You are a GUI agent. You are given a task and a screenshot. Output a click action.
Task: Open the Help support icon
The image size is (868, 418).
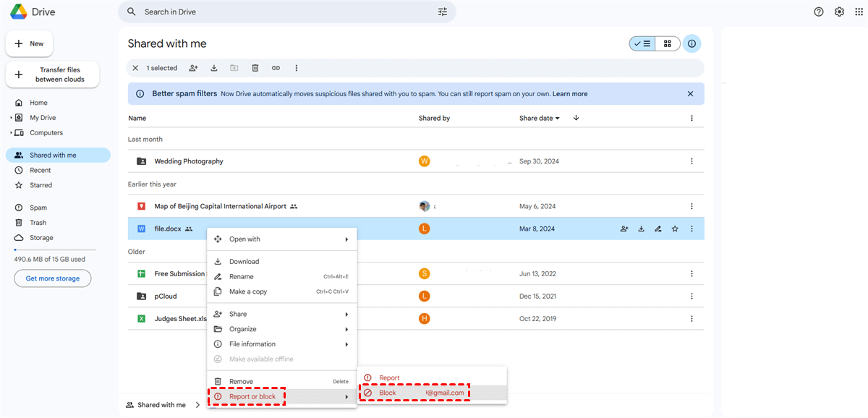[819, 12]
